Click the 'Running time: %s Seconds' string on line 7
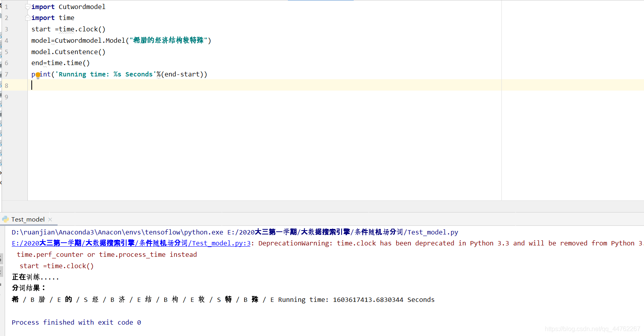 106,74
